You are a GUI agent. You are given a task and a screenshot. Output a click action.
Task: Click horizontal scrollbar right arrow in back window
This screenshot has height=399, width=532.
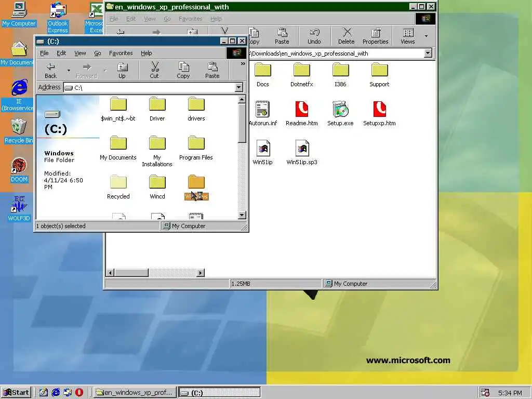(x=201, y=273)
